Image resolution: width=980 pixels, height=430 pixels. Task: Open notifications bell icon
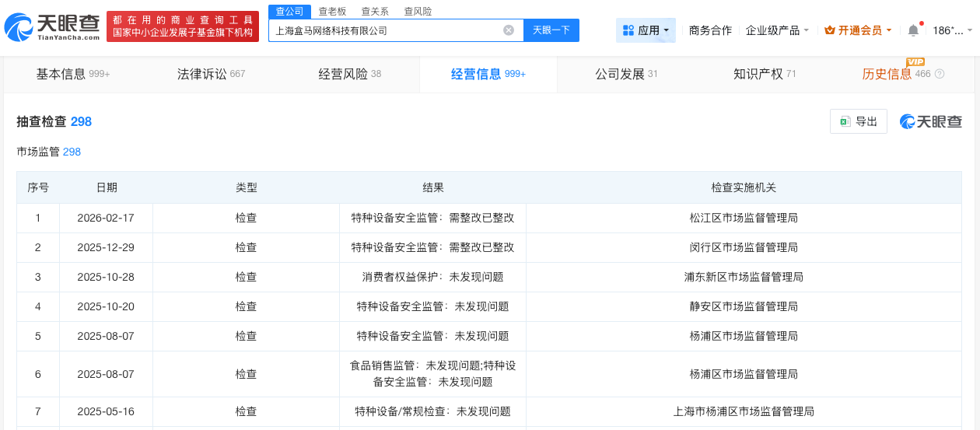click(913, 30)
